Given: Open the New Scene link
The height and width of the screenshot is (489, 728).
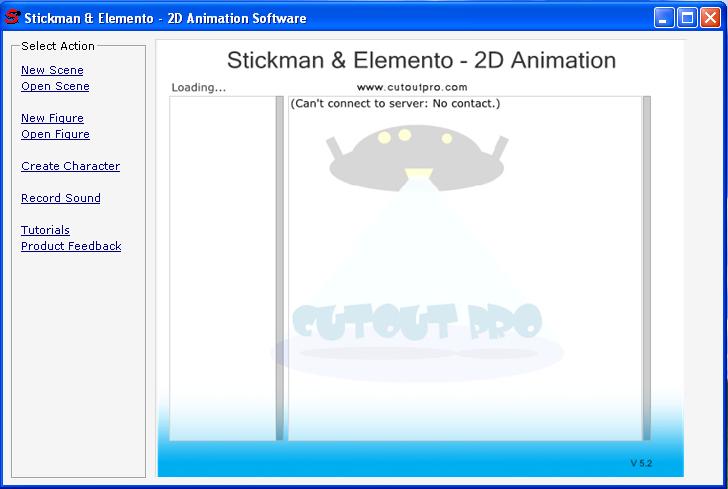Looking at the screenshot, I should point(52,70).
